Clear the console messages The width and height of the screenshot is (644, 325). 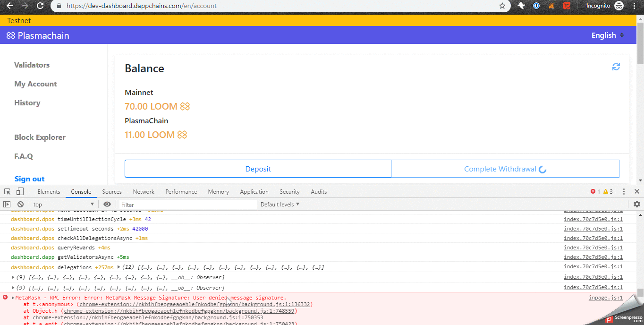(19, 204)
